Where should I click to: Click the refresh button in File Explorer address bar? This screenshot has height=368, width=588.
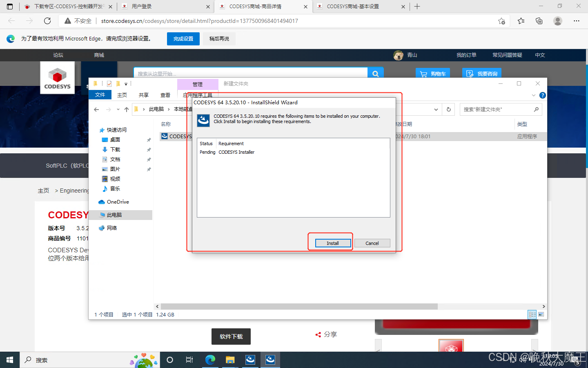coord(449,109)
